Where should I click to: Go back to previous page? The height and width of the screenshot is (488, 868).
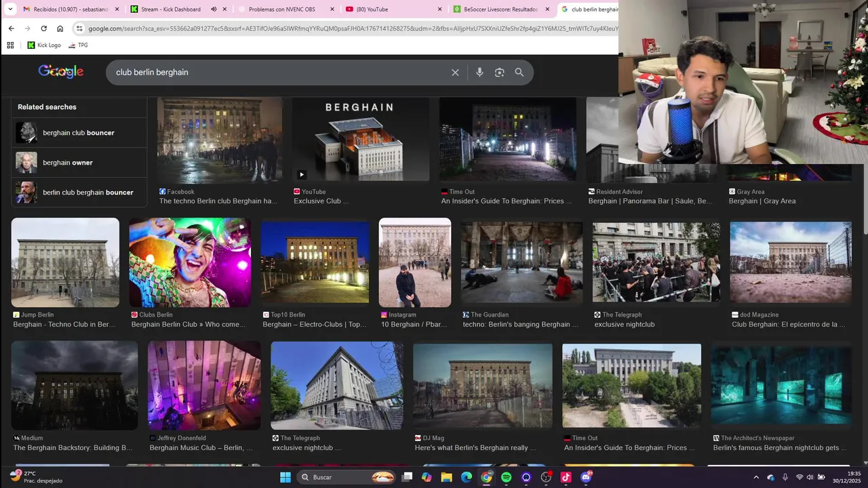(11, 28)
